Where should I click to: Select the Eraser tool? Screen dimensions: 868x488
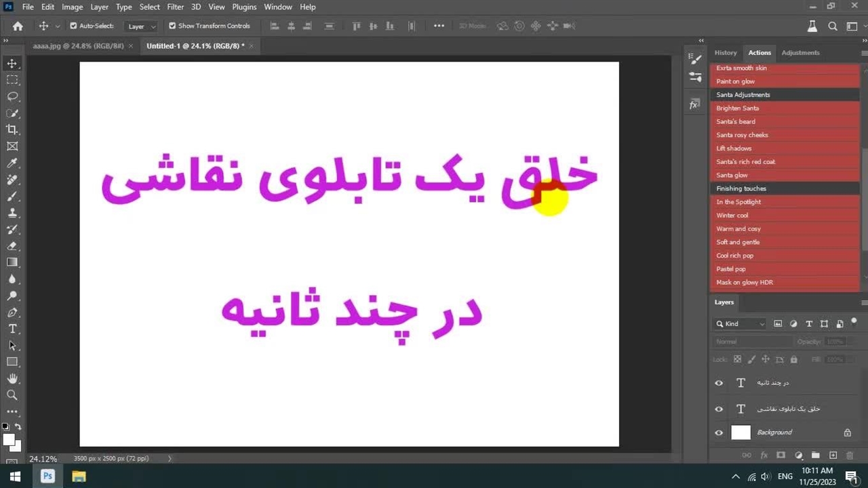tap(12, 246)
